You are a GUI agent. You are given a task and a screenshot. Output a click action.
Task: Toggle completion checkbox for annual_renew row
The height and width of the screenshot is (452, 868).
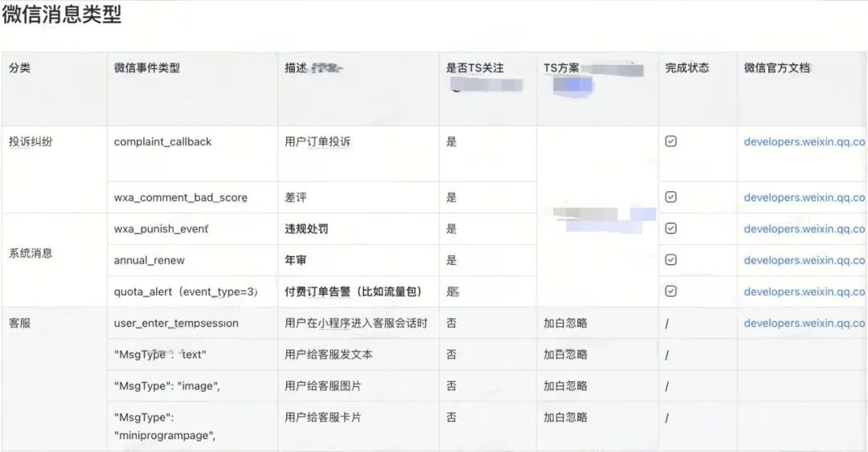point(670,259)
